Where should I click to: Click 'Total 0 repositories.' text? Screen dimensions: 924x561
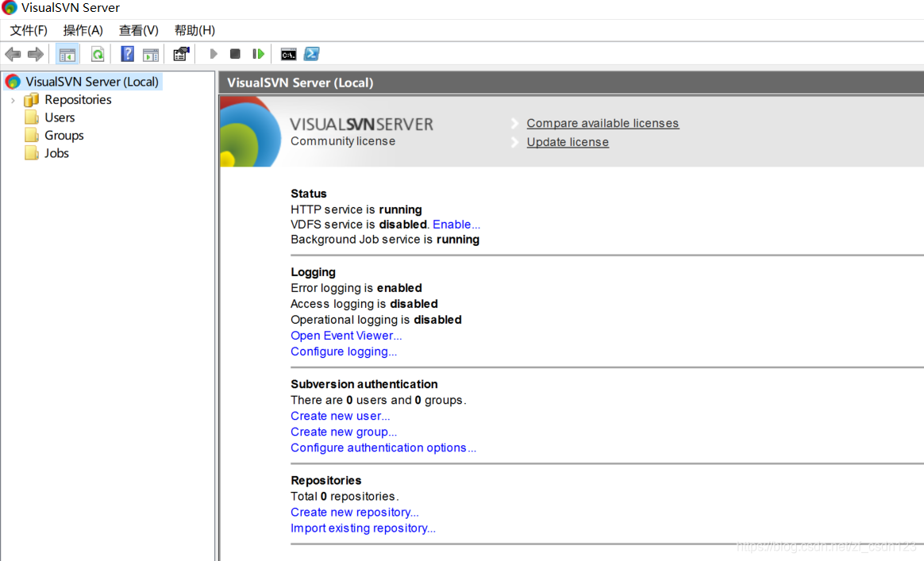coord(345,496)
